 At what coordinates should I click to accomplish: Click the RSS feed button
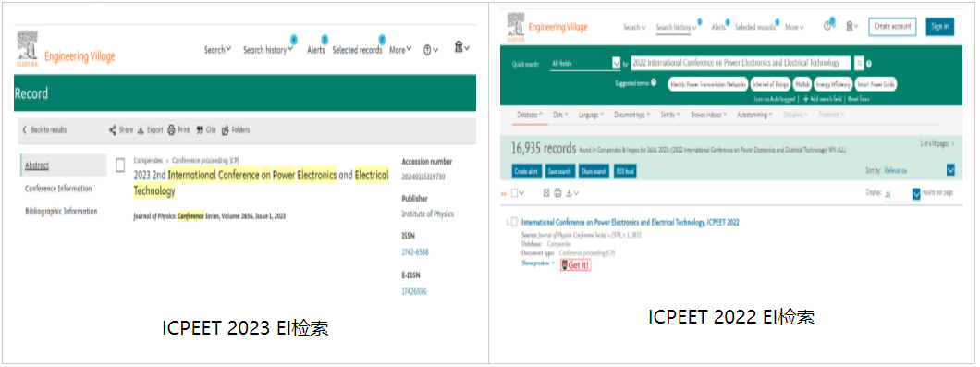625,171
